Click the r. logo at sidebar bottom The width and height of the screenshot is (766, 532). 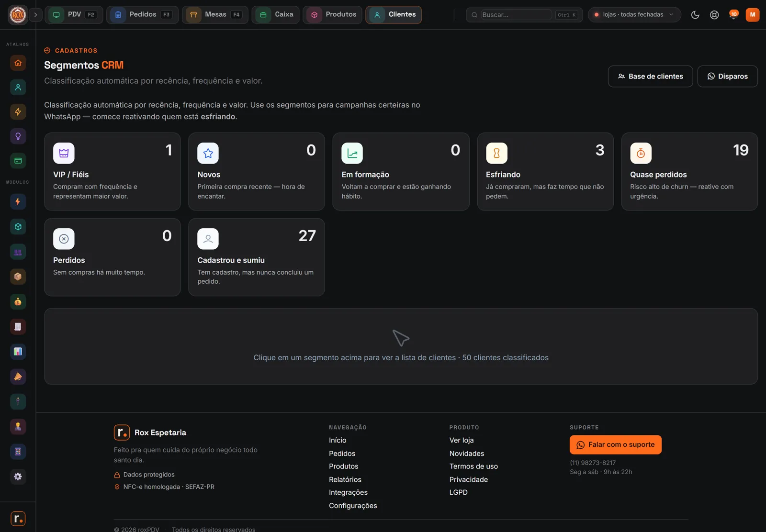click(18, 519)
